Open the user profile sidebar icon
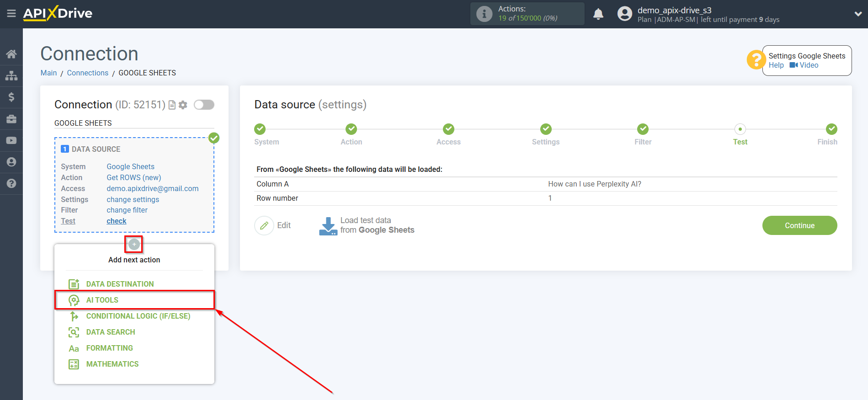The height and width of the screenshot is (400, 868). tap(11, 162)
